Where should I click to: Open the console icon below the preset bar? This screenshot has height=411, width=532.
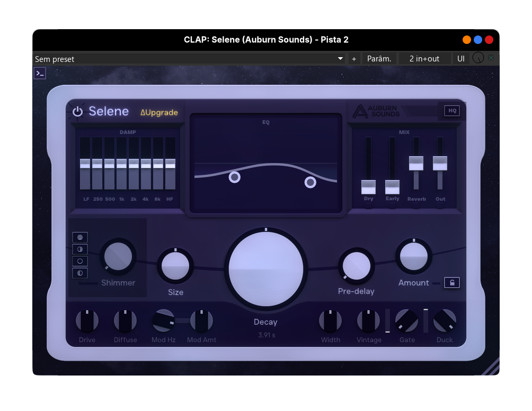(40, 74)
